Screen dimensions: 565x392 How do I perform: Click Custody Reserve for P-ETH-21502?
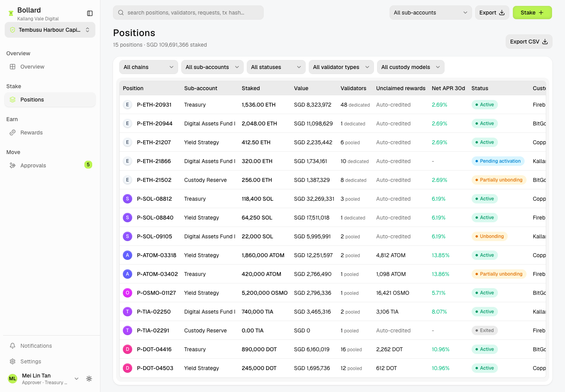point(206,180)
